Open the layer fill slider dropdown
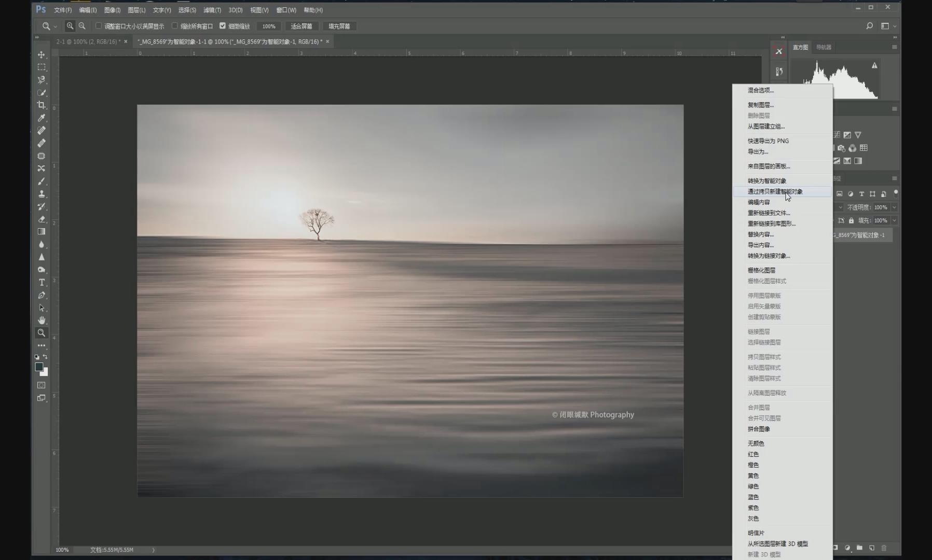 point(894,220)
